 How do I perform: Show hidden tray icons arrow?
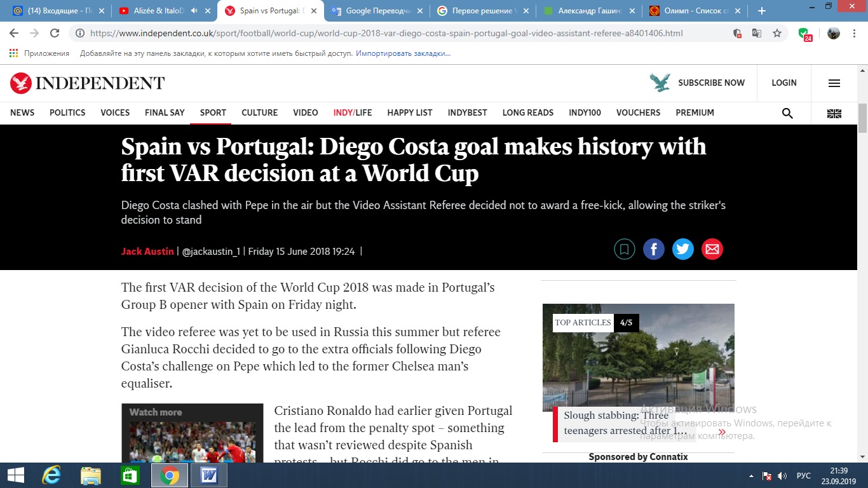click(x=752, y=476)
